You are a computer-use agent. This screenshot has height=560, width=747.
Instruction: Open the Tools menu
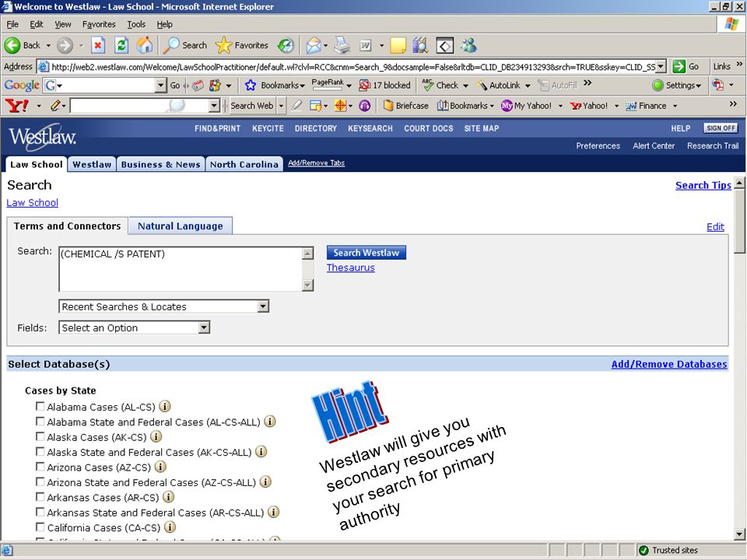[x=136, y=24]
